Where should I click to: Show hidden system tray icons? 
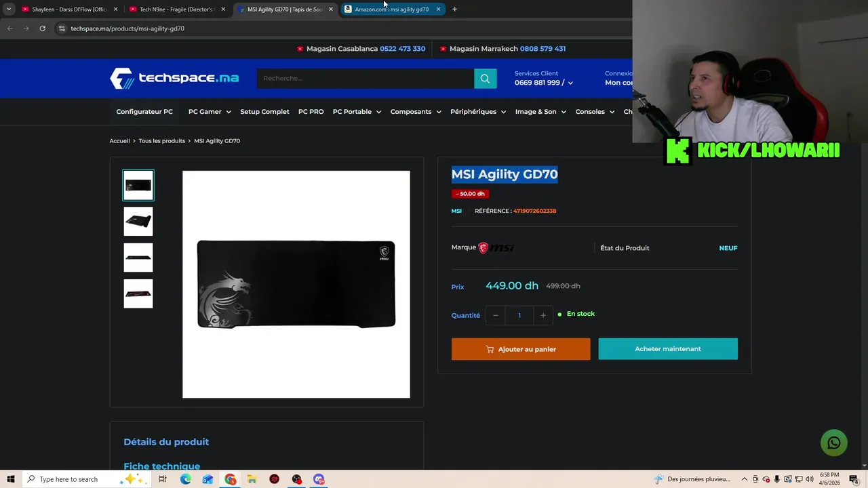pos(744,479)
